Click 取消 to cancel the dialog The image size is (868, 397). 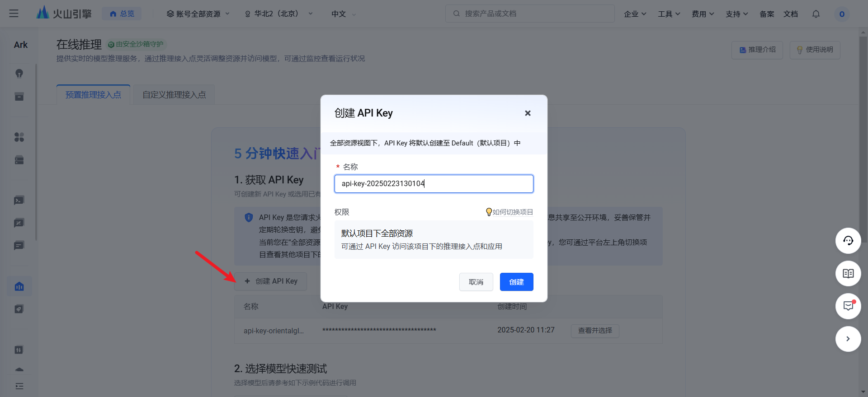click(476, 282)
